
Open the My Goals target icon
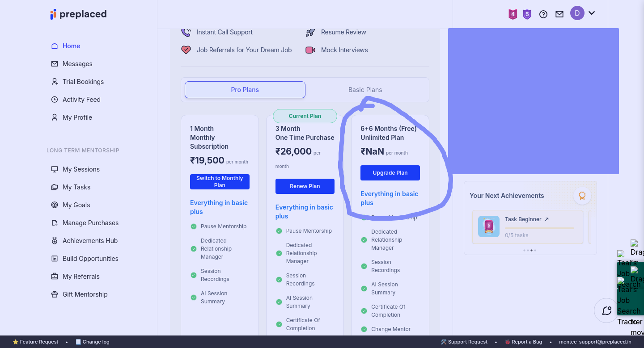coord(55,205)
